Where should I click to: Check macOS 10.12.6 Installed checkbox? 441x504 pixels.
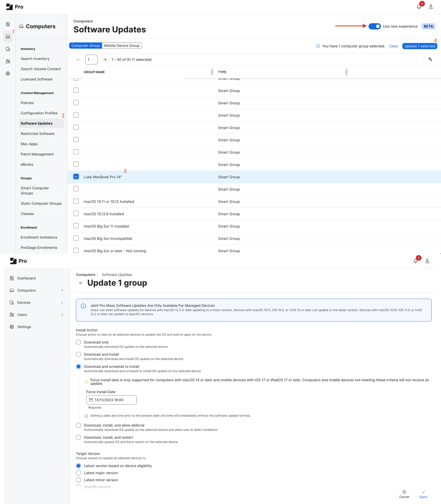pos(76,214)
